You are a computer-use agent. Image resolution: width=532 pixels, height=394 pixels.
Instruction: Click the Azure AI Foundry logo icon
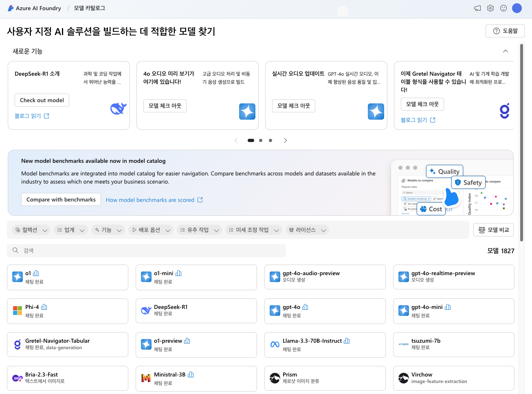(x=11, y=8)
